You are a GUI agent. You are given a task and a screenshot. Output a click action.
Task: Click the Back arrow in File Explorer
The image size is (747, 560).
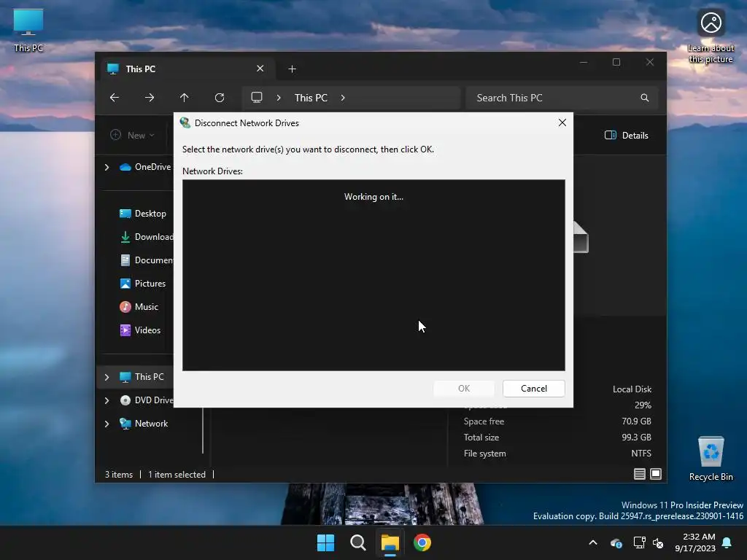click(x=115, y=98)
